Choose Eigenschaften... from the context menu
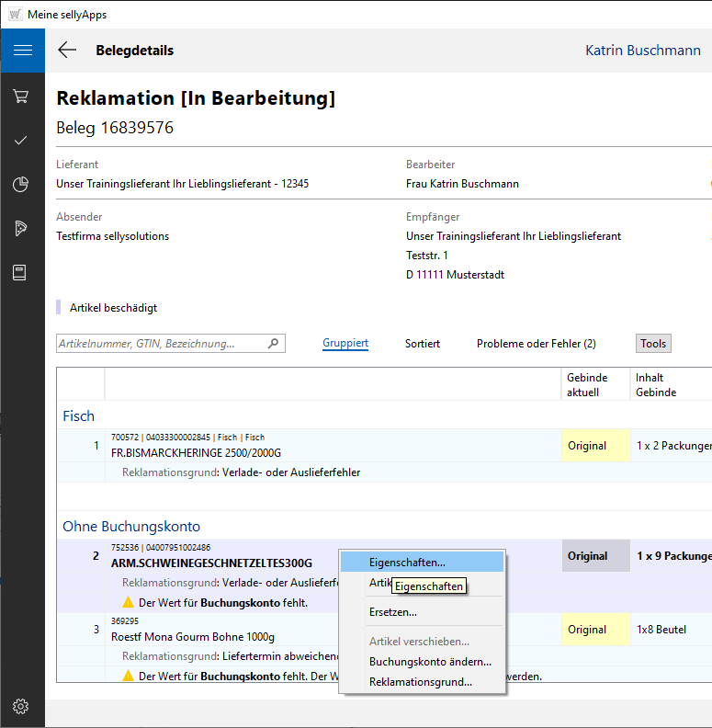This screenshot has height=728, width=712. tap(407, 562)
